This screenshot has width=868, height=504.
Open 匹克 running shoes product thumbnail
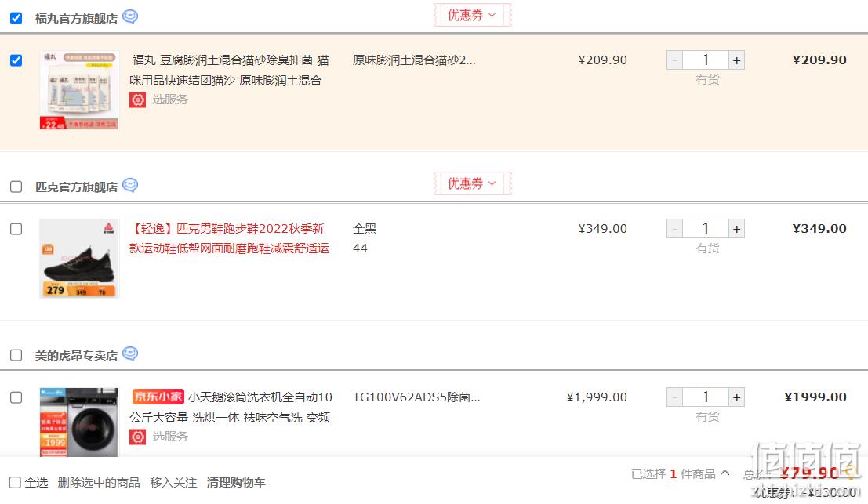(x=79, y=259)
